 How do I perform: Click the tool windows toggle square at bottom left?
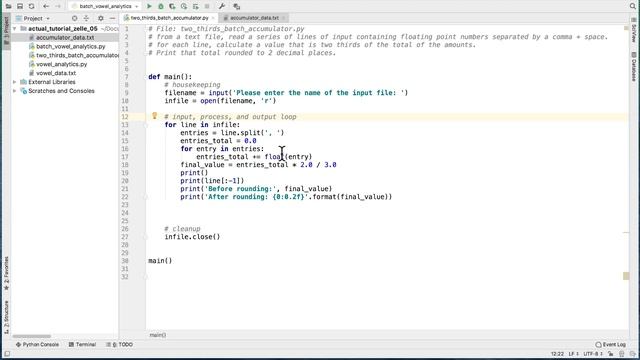tap(7, 354)
